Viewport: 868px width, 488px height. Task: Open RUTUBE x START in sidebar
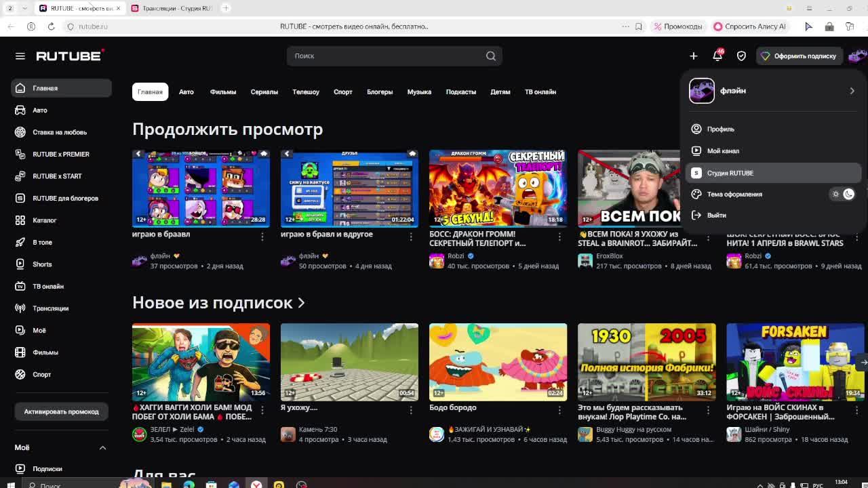[x=61, y=176]
